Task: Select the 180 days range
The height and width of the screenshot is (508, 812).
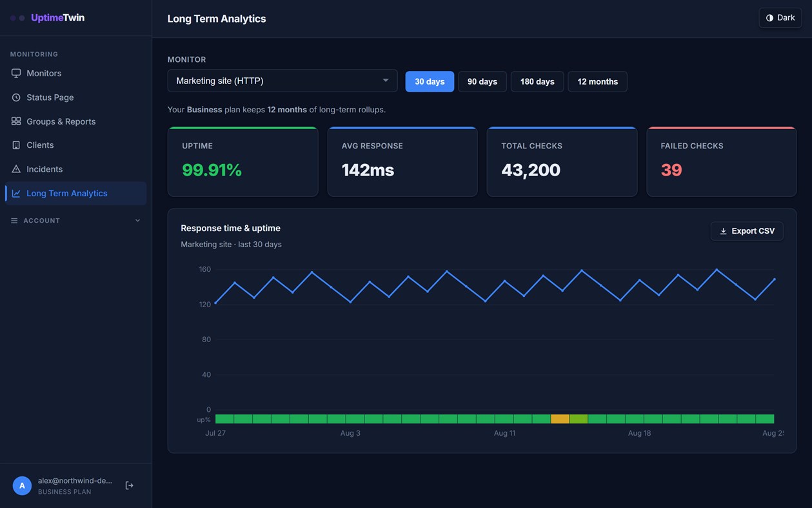Action: (537, 81)
